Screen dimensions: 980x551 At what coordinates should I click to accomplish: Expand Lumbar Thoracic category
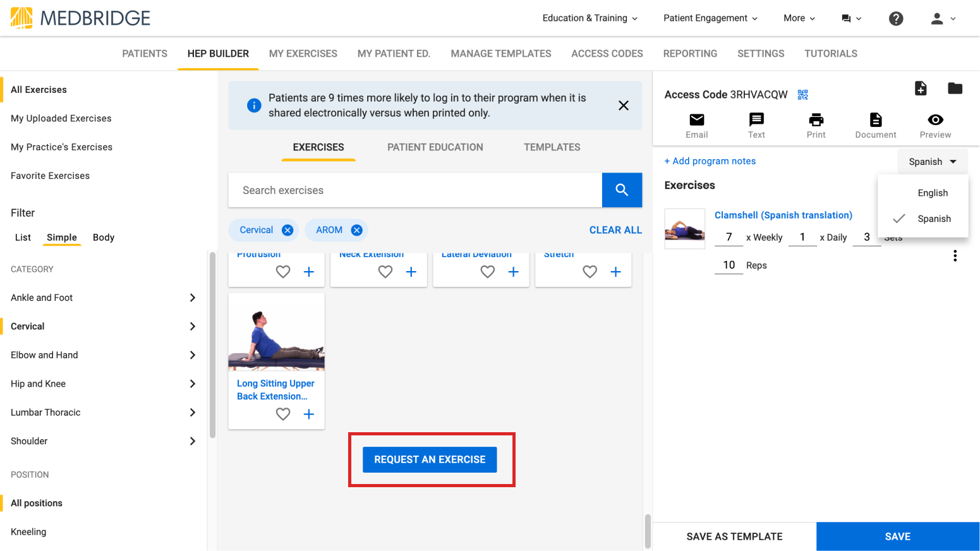point(193,413)
